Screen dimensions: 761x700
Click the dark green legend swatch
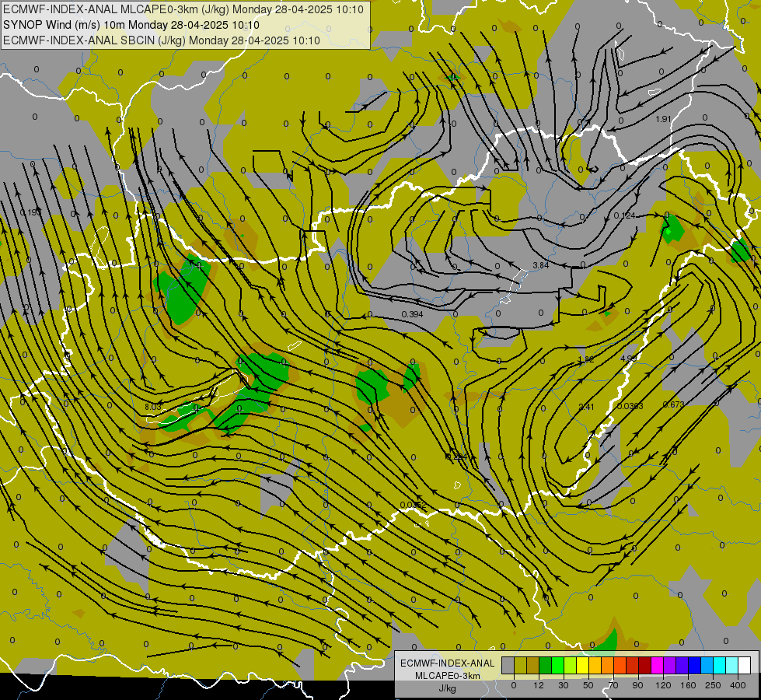(x=546, y=665)
